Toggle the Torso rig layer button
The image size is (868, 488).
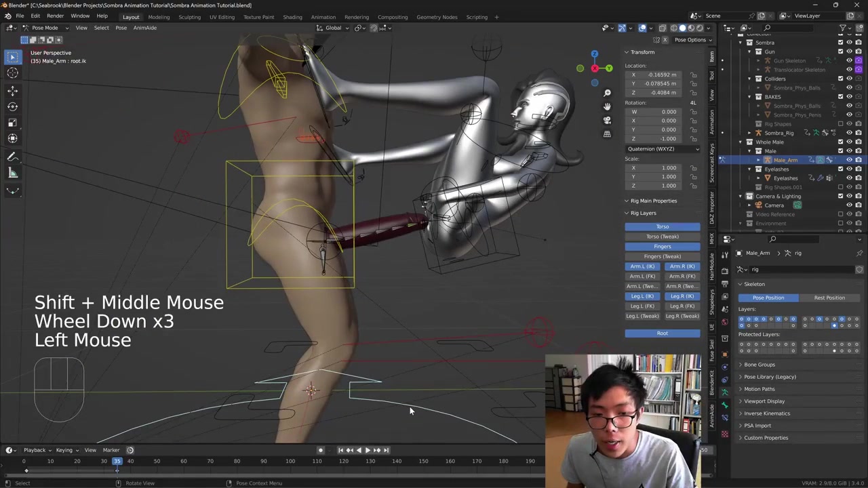pyautogui.click(x=662, y=226)
